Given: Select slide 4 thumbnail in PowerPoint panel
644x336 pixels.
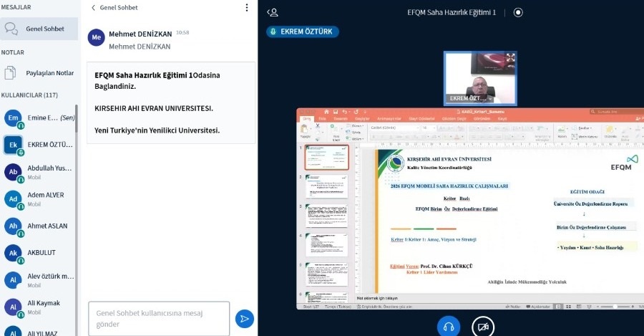Looking at the screenshot, I should [326, 246].
